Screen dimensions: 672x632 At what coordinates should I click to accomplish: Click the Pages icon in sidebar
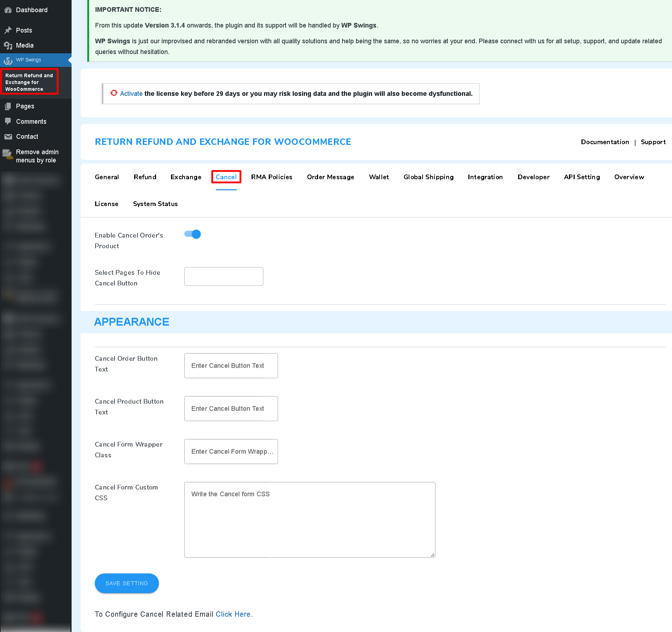[x=8, y=106]
